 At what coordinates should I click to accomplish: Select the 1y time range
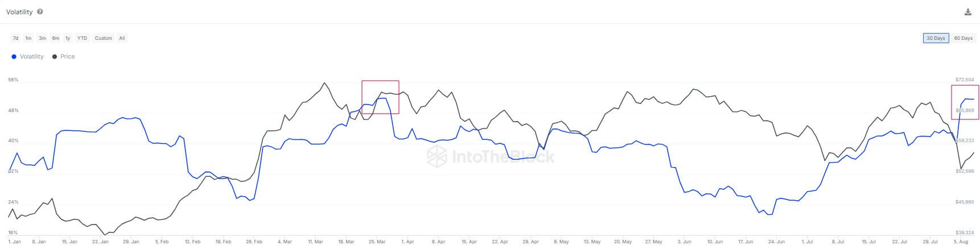pyautogui.click(x=68, y=38)
